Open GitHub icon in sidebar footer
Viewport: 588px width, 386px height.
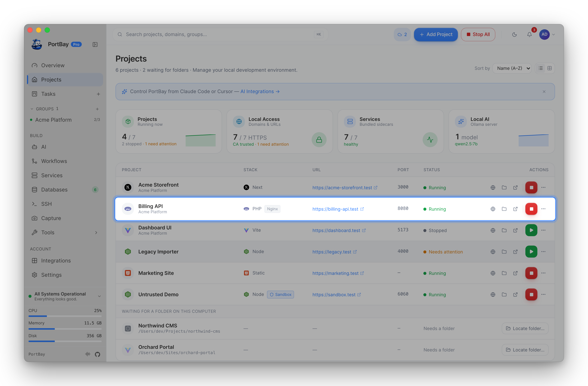click(97, 354)
